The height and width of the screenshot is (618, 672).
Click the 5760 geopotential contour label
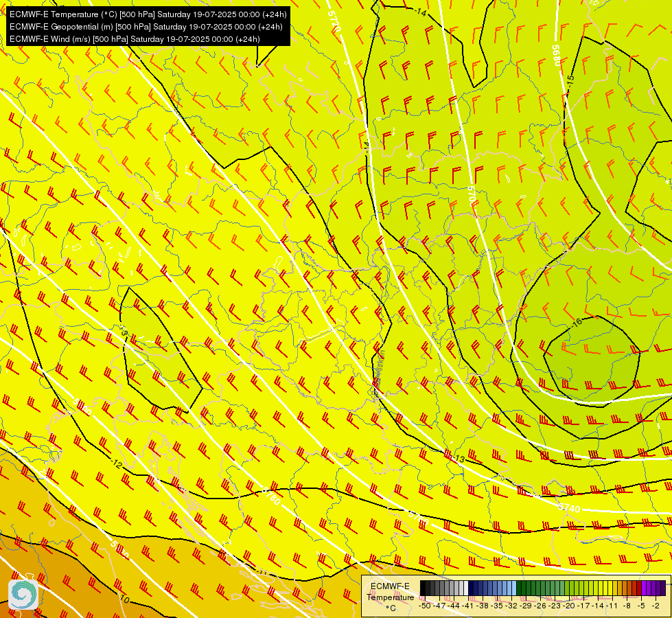point(418,518)
